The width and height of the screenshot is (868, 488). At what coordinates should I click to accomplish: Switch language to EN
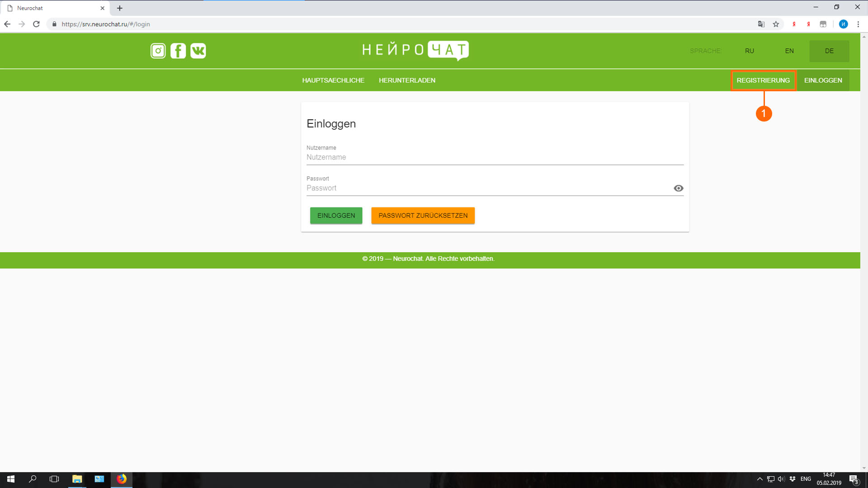pyautogui.click(x=789, y=51)
